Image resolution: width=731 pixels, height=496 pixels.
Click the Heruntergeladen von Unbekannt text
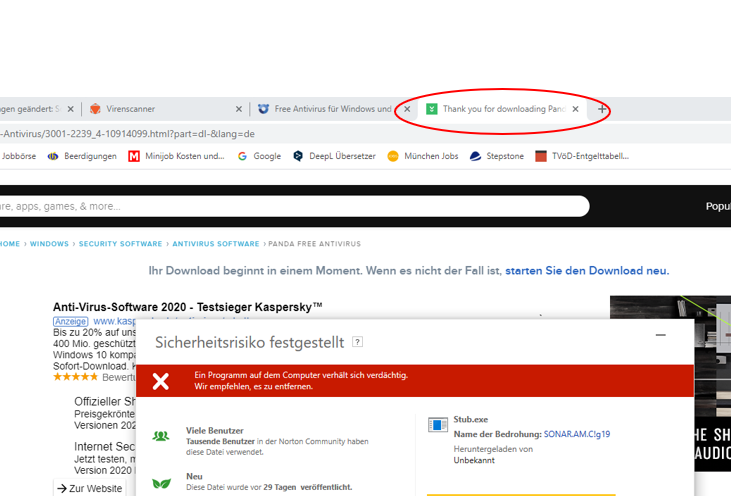[493, 455]
